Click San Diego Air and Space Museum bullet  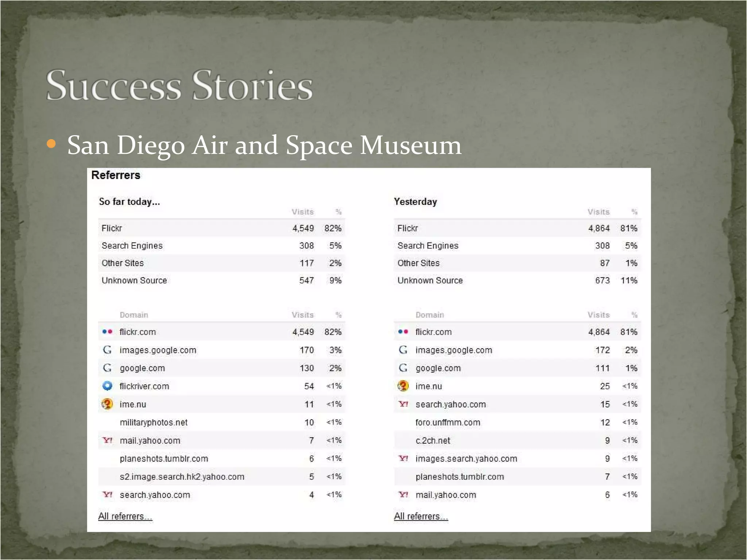(264, 145)
